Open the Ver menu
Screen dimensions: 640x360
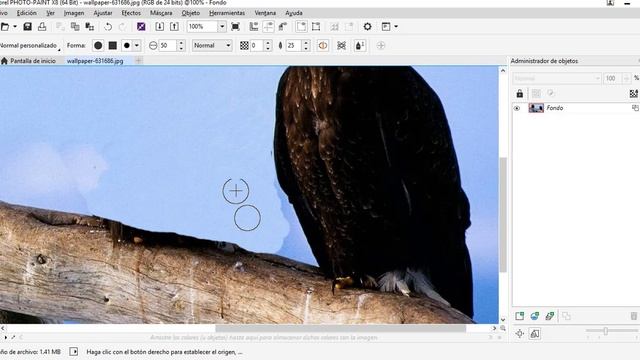tap(50, 13)
